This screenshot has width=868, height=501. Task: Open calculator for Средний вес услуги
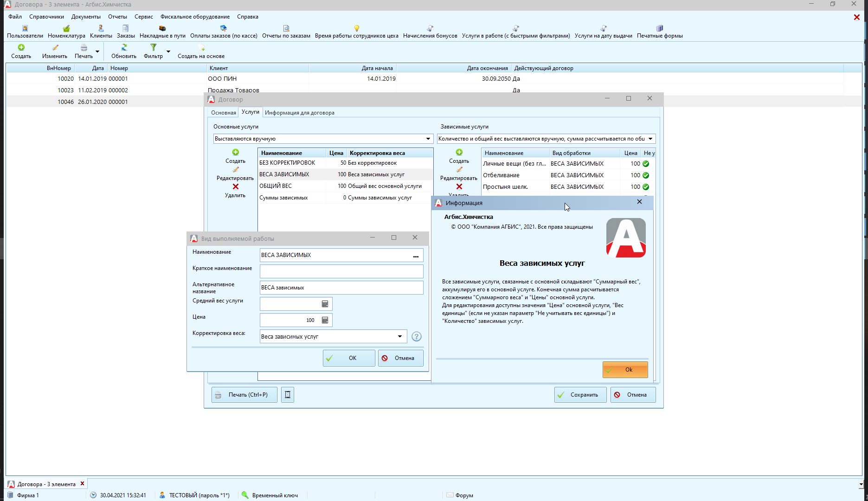325,304
